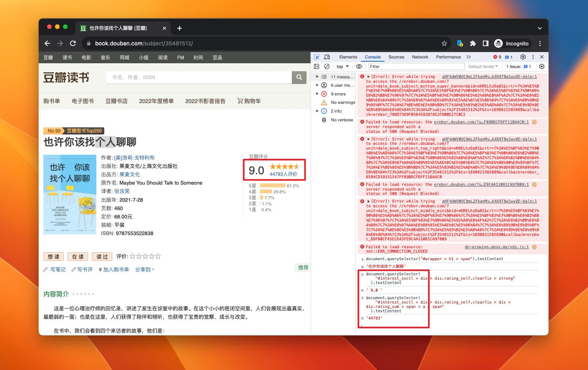Select the Console tab

click(x=373, y=57)
